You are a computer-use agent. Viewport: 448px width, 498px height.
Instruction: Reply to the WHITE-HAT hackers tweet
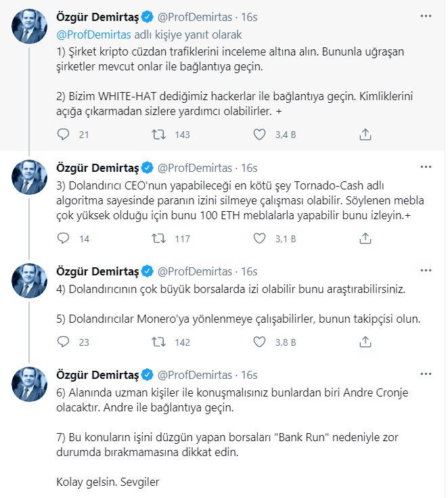coord(64,135)
